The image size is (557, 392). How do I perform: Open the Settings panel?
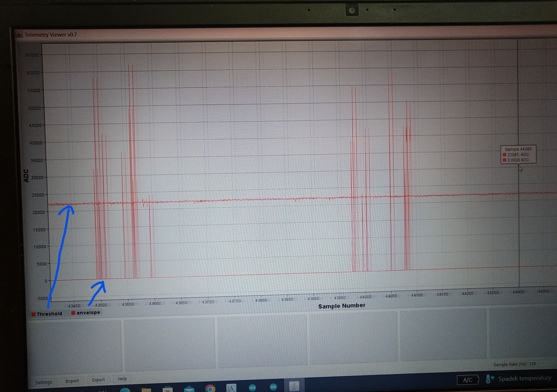[43, 382]
